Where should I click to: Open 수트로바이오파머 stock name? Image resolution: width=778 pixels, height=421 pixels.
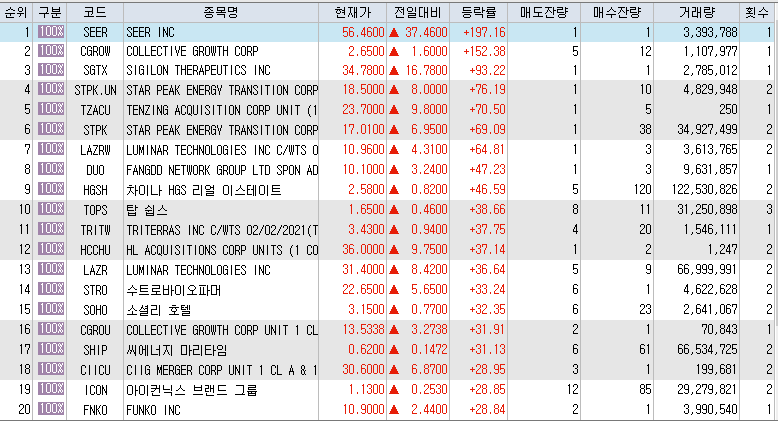(x=173, y=289)
